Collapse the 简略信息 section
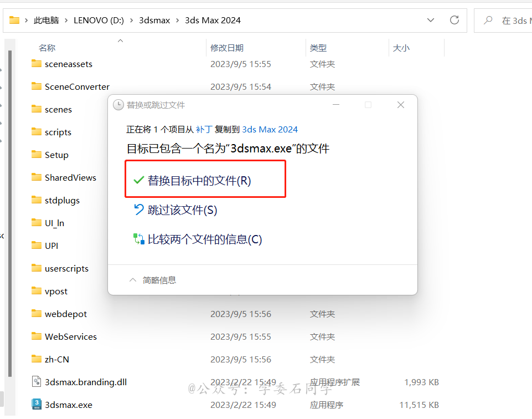 point(158,280)
